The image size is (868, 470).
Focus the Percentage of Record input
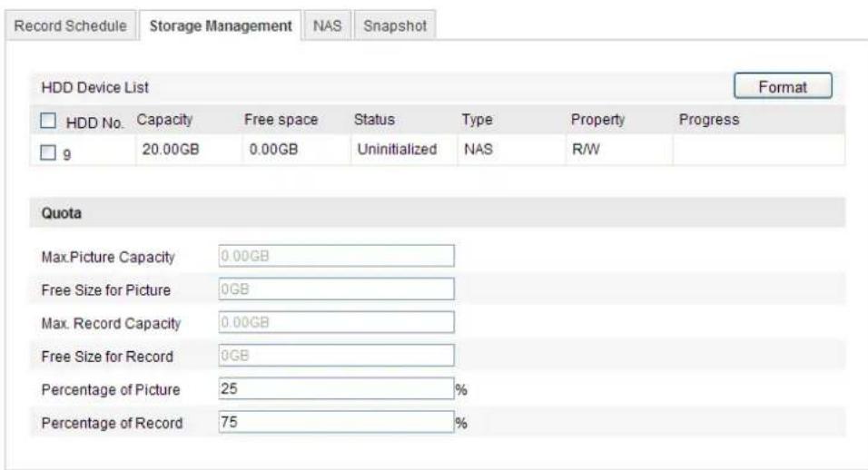(337, 422)
